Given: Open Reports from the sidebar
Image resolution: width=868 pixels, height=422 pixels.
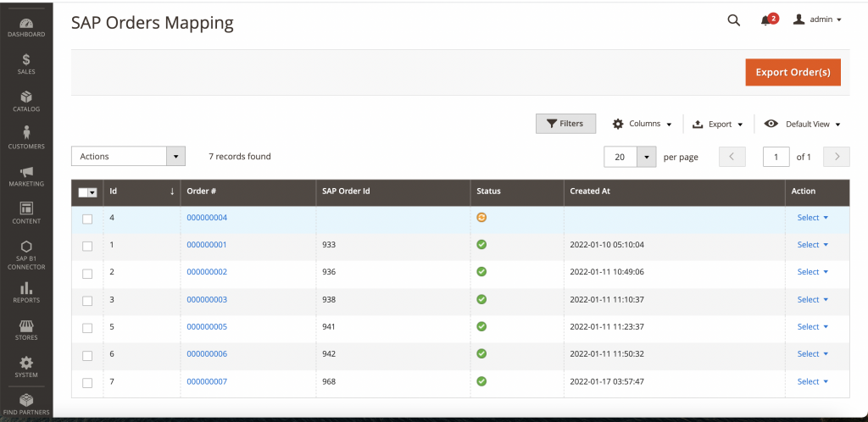Looking at the screenshot, I should (x=26, y=292).
